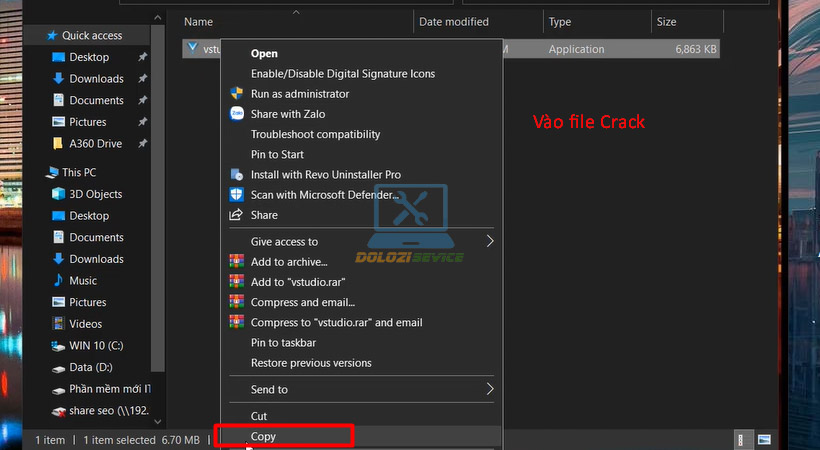Viewport: 820px width, 450px height.
Task: Click the disconnected share seo network icon
Action: click(58, 411)
